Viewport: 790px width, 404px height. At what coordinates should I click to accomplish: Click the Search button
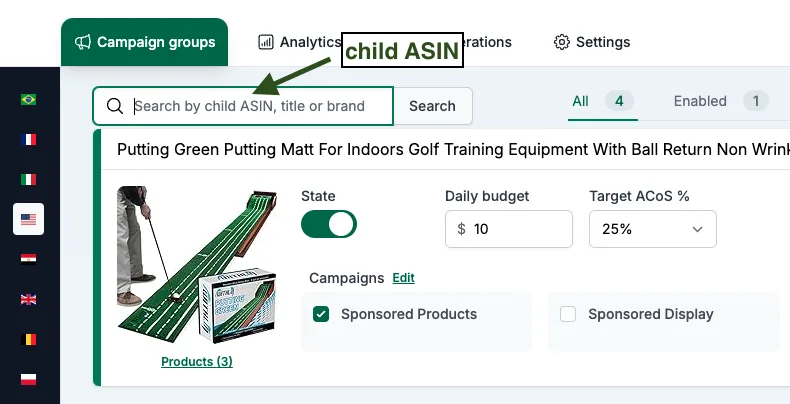click(x=432, y=106)
